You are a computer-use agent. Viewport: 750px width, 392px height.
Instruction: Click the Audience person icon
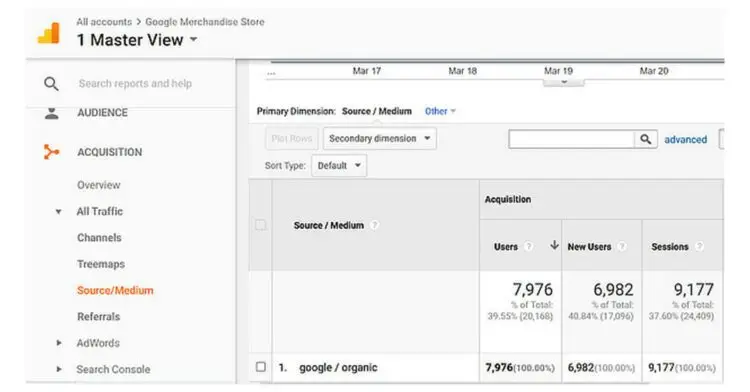tap(51, 113)
